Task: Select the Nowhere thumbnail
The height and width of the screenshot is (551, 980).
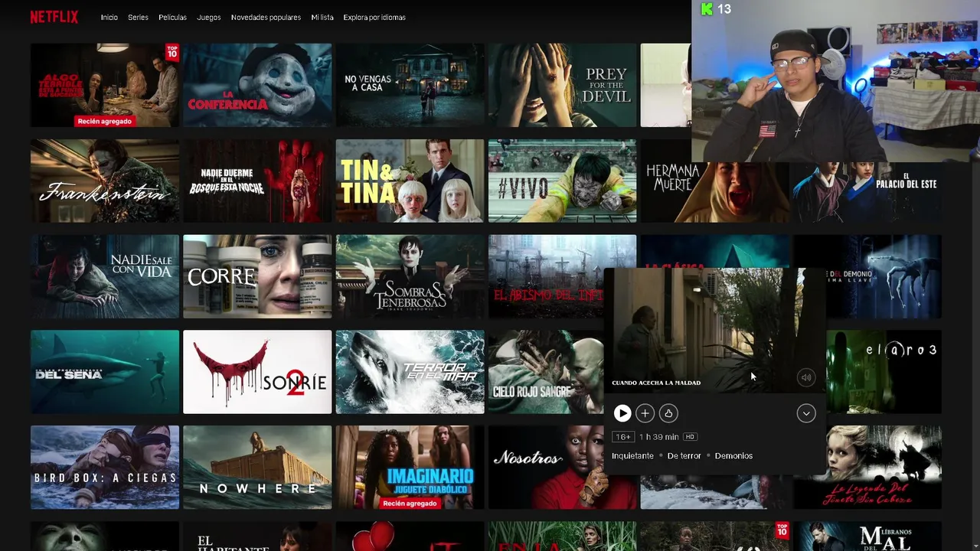Action: point(257,467)
